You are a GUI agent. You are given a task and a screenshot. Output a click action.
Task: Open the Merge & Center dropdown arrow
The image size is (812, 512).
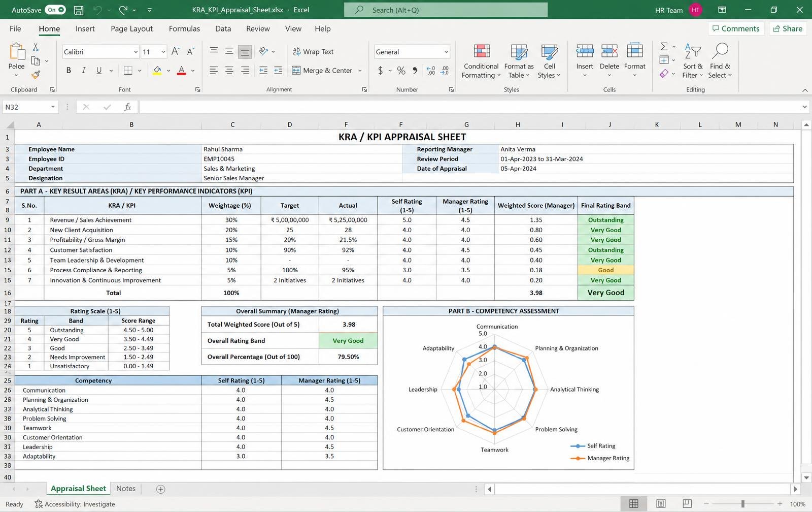click(360, 71)
